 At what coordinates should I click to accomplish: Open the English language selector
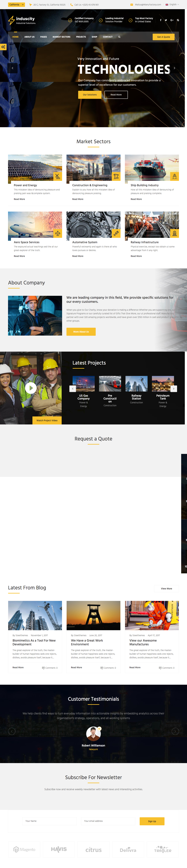point(172,5)
